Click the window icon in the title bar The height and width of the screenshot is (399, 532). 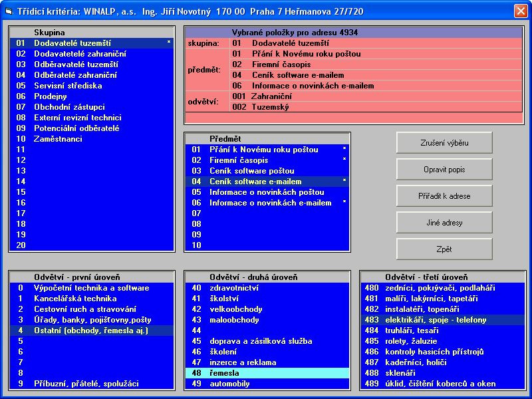click(x=9, y=11)
